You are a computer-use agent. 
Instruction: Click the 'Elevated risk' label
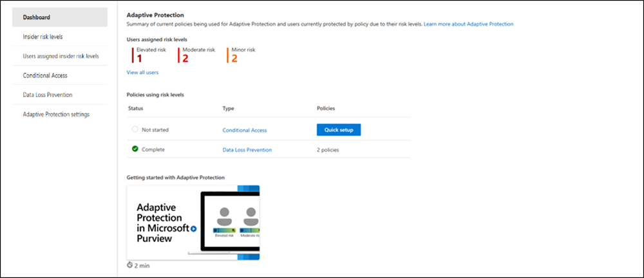[151, 50]
